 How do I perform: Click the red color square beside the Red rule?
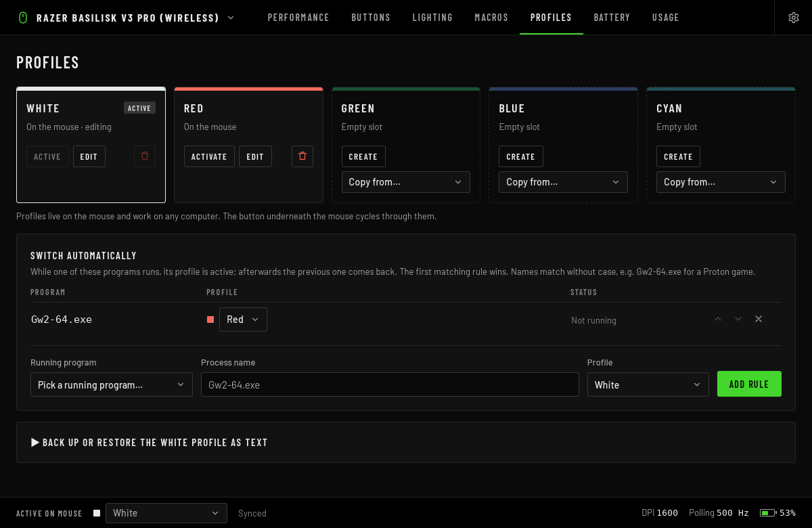pyautogui.click(x=210, y=320)
